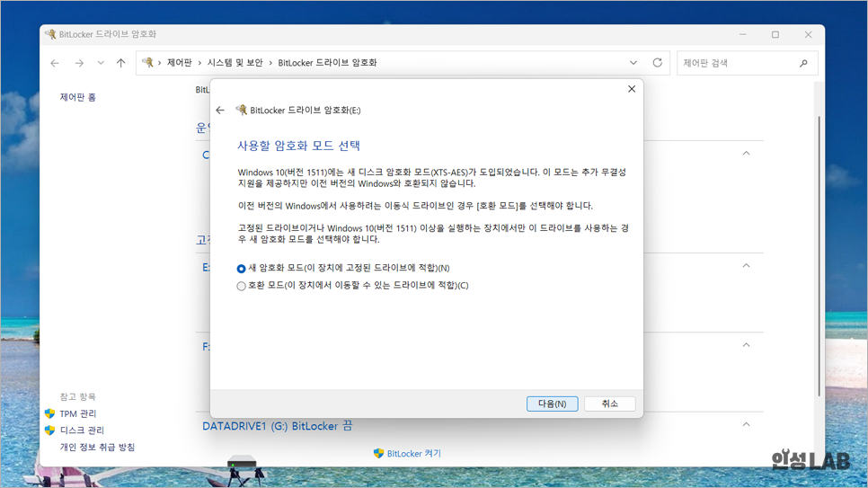Navigate forward in Control Panel window
The width and height of the screenshot is (868, 488).
79,63
